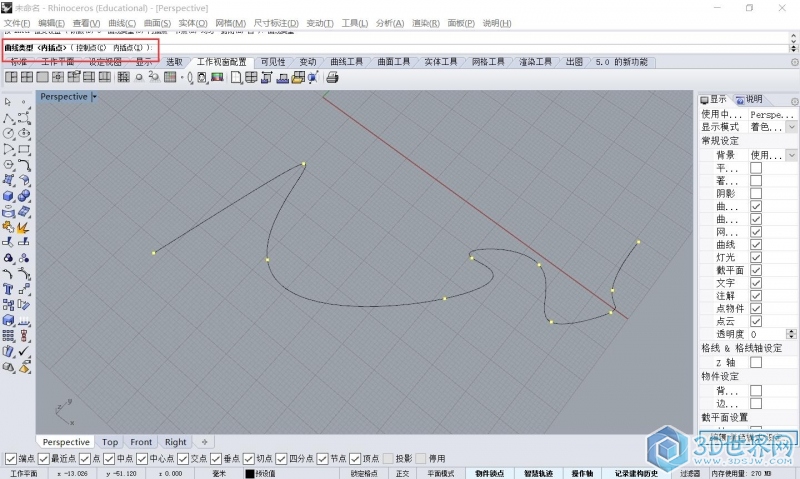Viewport: 800px width, 479px height.
Task: Toggle 中心点 center osnap checkbox
Action: pyautogui.click(x=142, y=459)
